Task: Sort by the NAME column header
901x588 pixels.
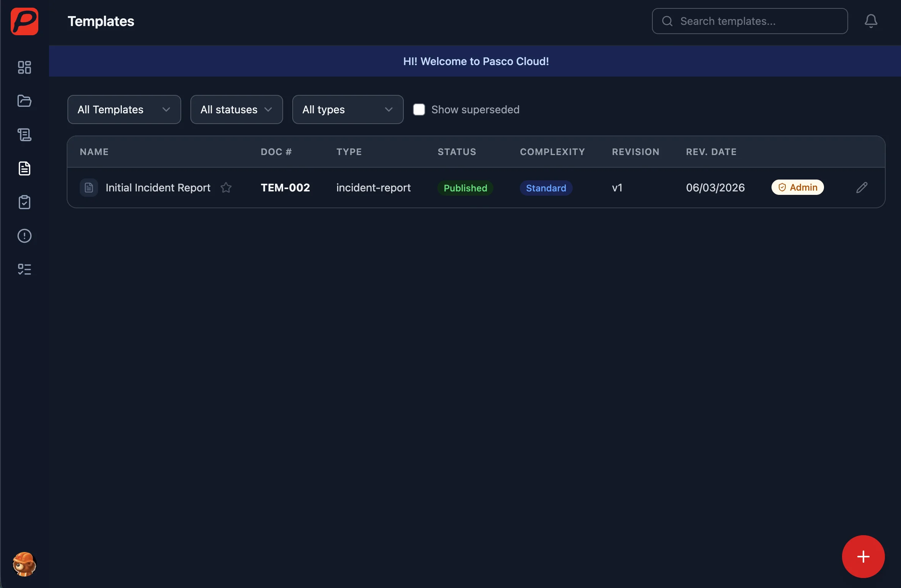Action: [94, 152]
